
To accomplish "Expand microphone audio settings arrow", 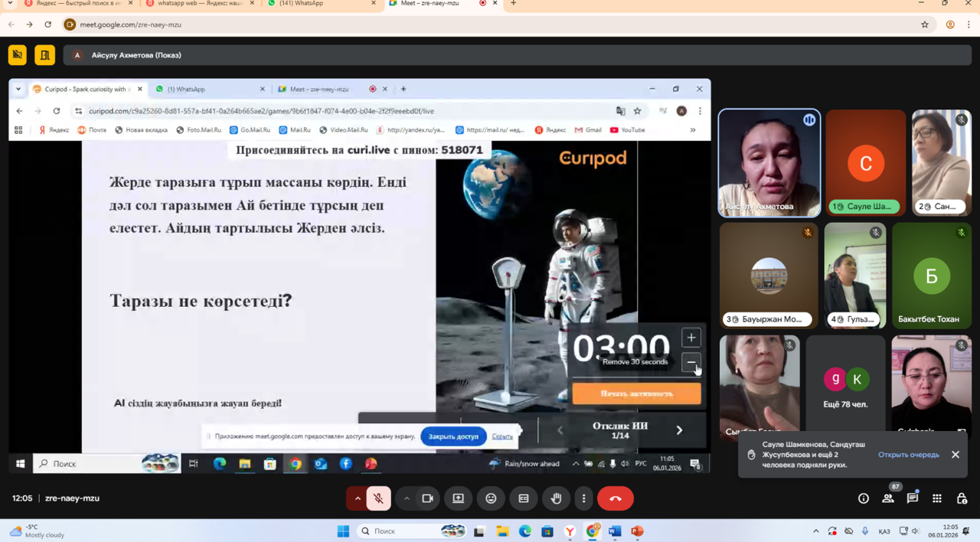I will [357, 498].
